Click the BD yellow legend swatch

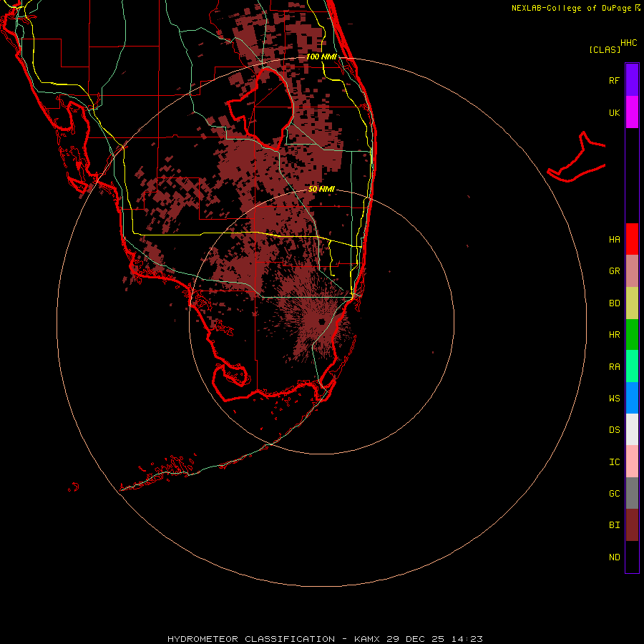coord(632,303)
